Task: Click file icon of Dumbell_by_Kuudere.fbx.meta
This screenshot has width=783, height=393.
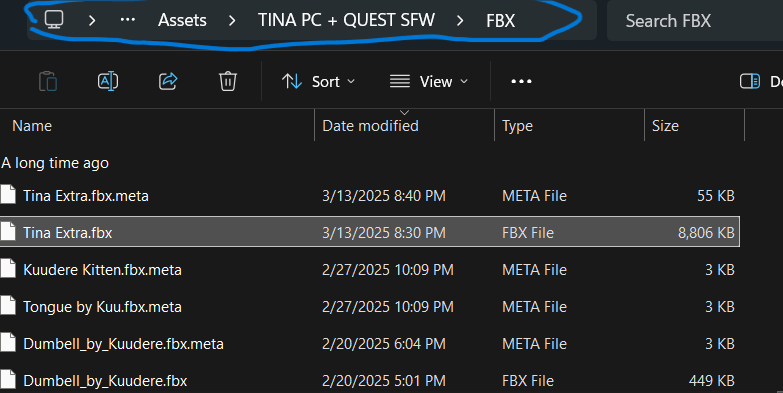Action: pos(7,342)
